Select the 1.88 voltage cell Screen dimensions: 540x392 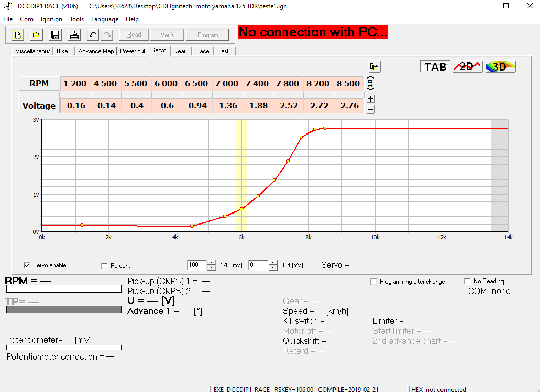tap(258, 106)
